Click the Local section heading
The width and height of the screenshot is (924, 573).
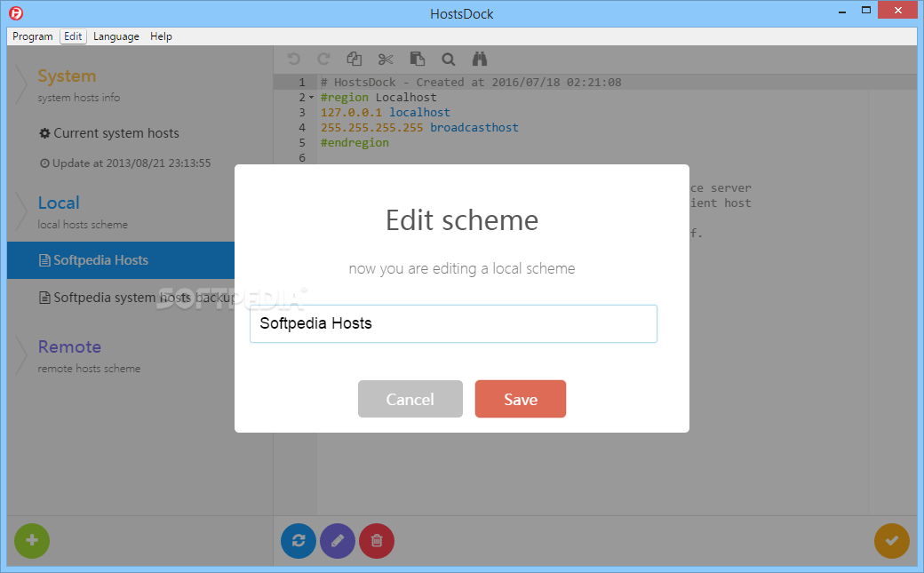tap(59, 203)
